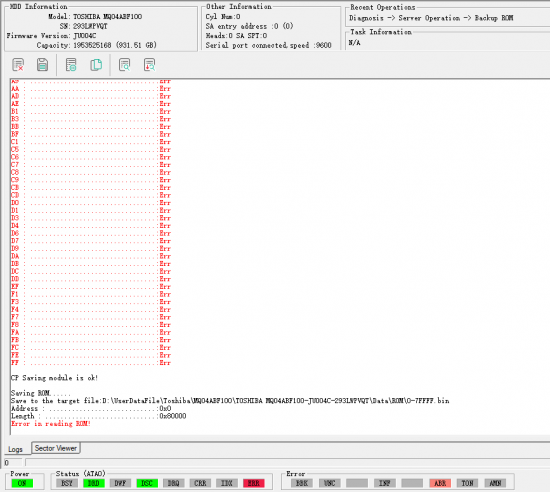Screen dimensions: 550x492
Task: Click the Task Information N/A value
Action: click(355, 42)
